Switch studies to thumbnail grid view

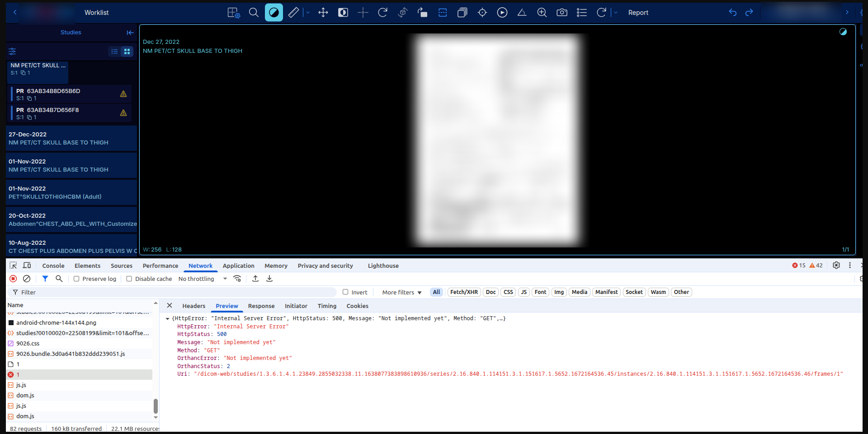tap(127, 51)
